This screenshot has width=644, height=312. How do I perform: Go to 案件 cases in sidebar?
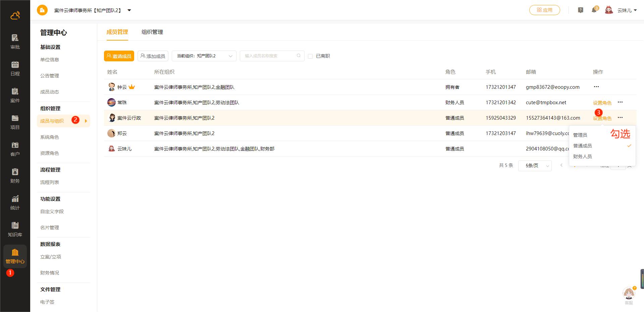[15, 95]
